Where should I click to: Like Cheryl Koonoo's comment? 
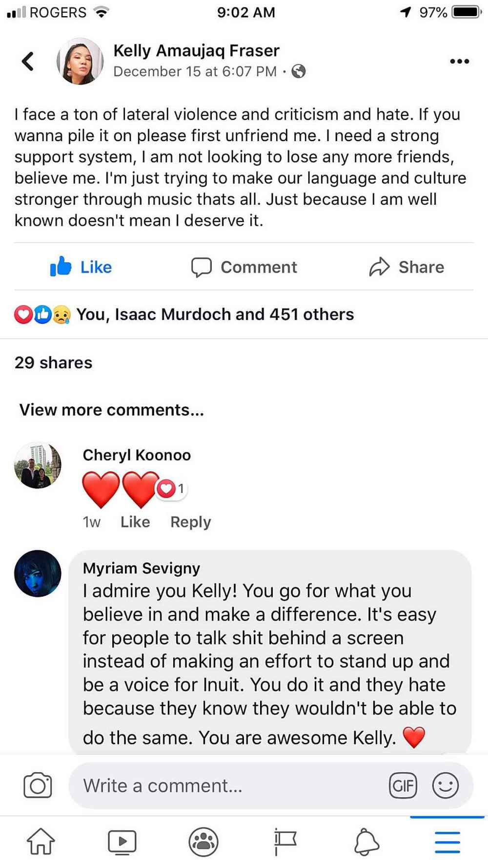[135, 522]
